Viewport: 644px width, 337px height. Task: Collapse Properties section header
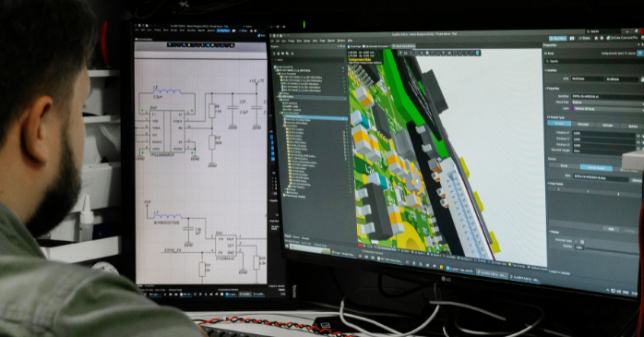[546, 89]
